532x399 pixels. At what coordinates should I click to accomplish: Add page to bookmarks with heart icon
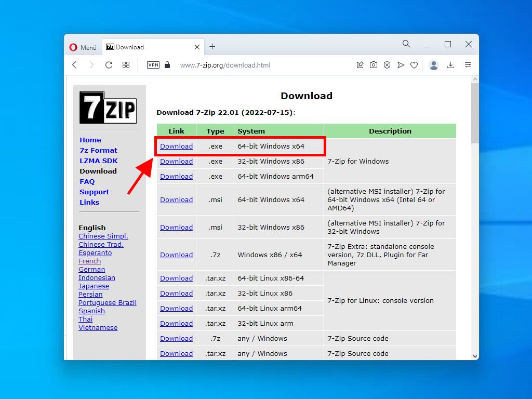pyautogui.click(x=414, y=65)
